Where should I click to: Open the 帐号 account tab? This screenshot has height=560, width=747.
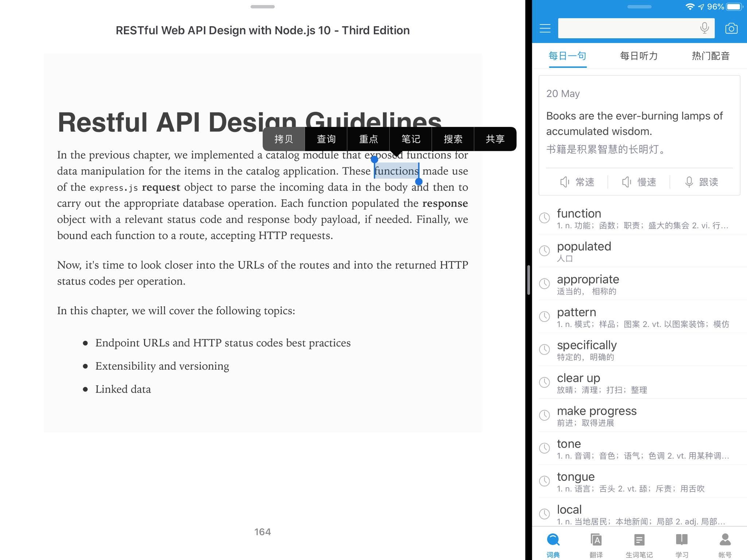(x=725, y=544)
